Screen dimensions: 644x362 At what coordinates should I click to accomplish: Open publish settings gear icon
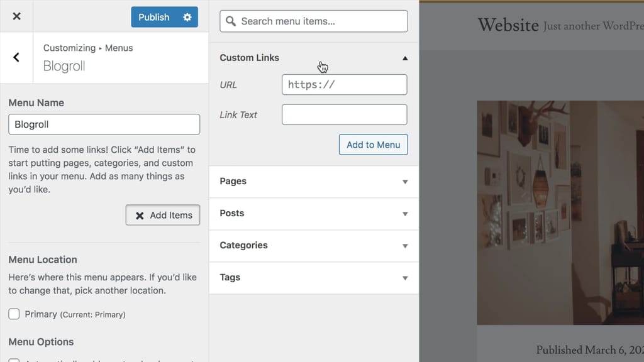coord(187,17)
